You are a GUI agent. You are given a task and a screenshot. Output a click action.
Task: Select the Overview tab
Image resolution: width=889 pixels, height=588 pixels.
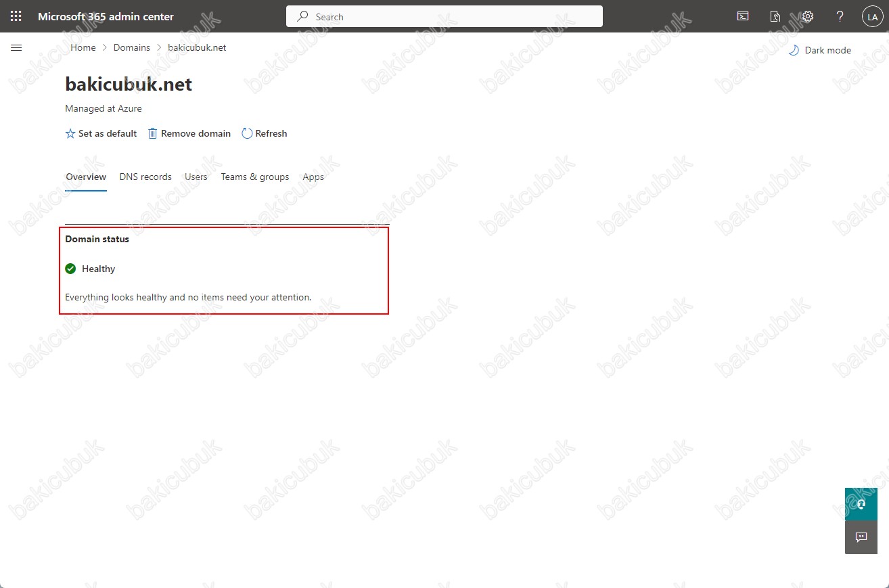click(x=86, y=177)
